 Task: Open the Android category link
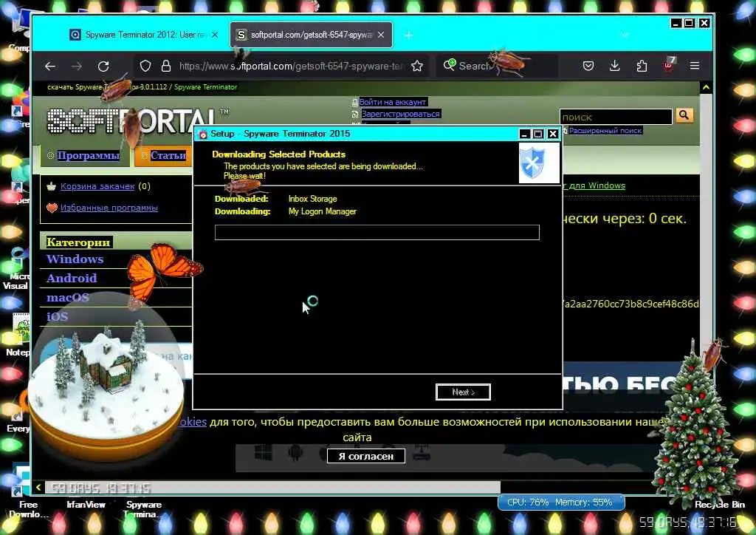coord(72,278)
